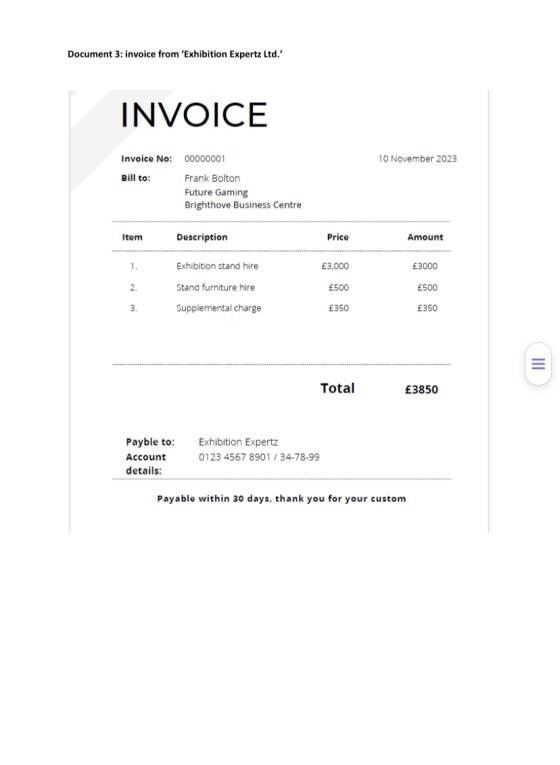
Task: Click the INVOICE heading
Action: pyautogui.click(x=194, y=115)
